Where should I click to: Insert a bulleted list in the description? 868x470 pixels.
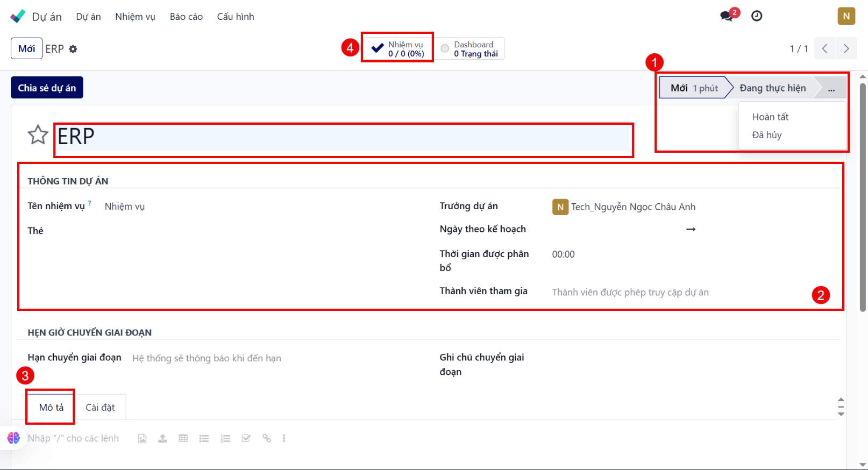pos(204,438)
